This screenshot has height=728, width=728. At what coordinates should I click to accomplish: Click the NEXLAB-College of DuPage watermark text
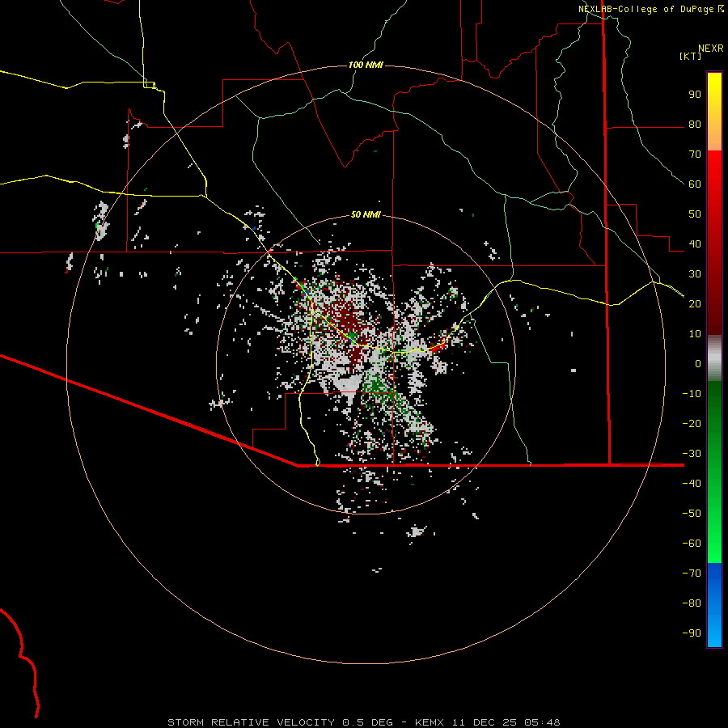pos(645,9)
